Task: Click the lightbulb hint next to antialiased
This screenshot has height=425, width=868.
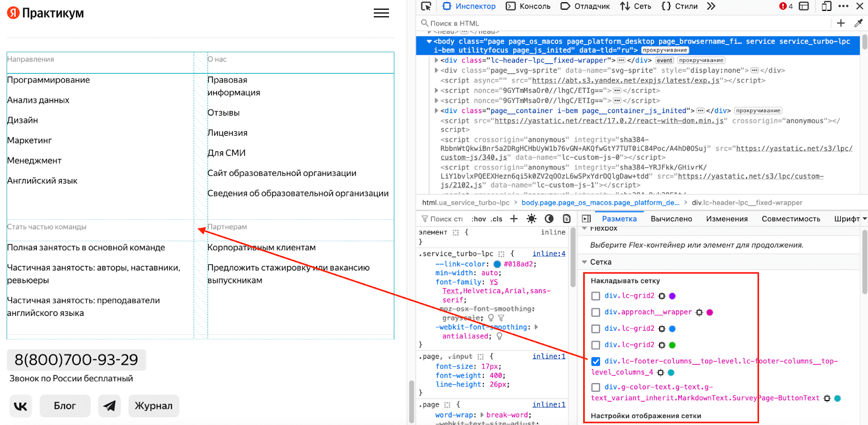Action: click(x=499, y=336)
